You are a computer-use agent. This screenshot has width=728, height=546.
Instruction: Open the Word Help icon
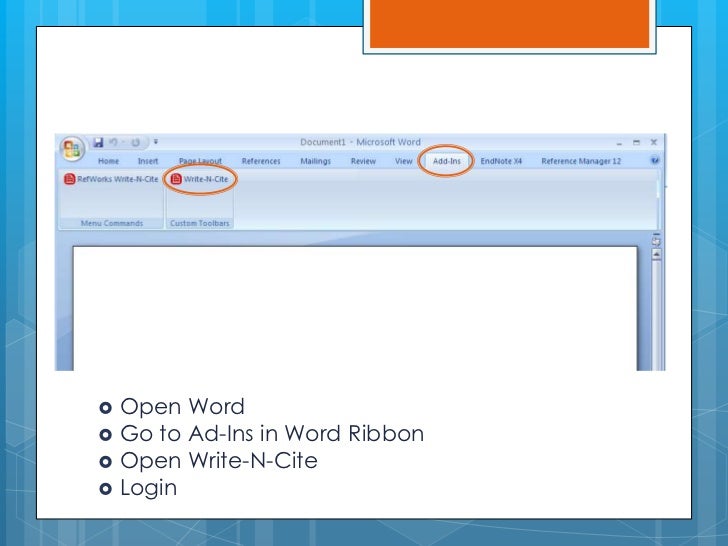coord(655,161)
